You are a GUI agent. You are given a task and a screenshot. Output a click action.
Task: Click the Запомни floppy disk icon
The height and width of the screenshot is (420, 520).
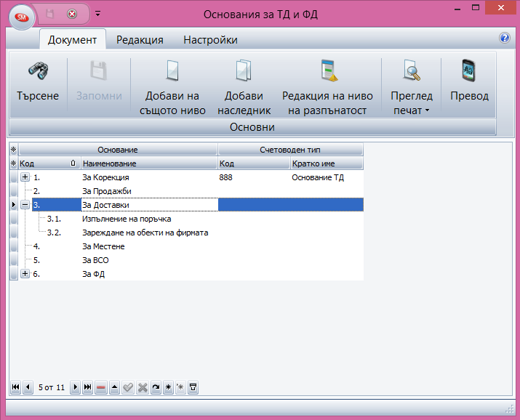[x=99, y=70]
